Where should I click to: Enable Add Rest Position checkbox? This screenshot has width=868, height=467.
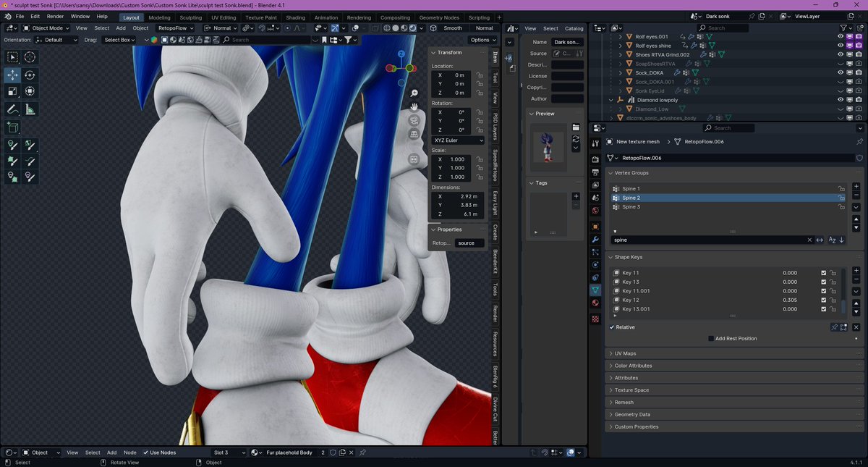pos(711,338)
